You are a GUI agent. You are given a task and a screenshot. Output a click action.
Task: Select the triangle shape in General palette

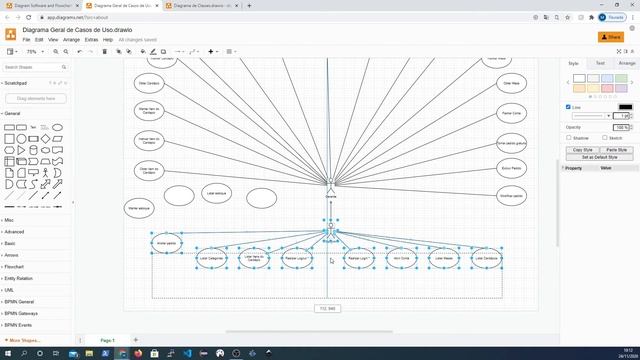[x=21, y=150]
